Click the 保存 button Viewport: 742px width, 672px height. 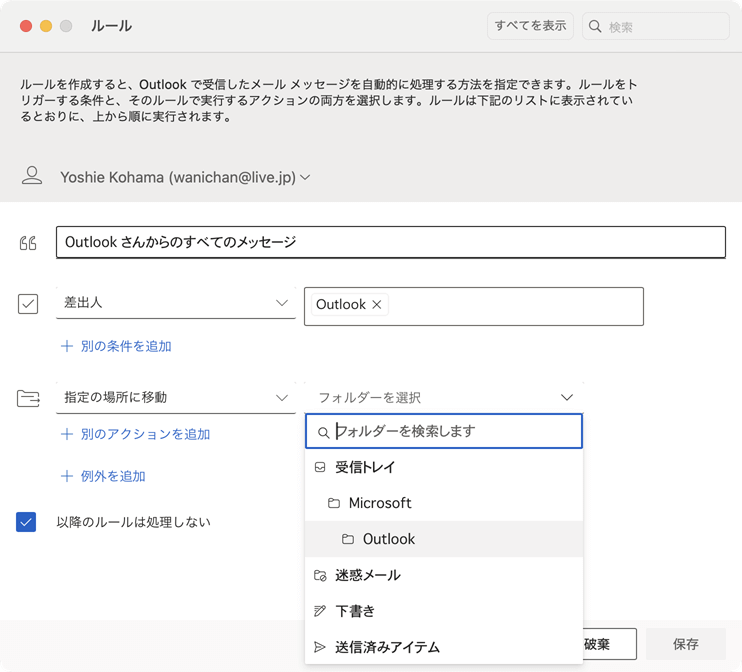click(x=686, y=644)
